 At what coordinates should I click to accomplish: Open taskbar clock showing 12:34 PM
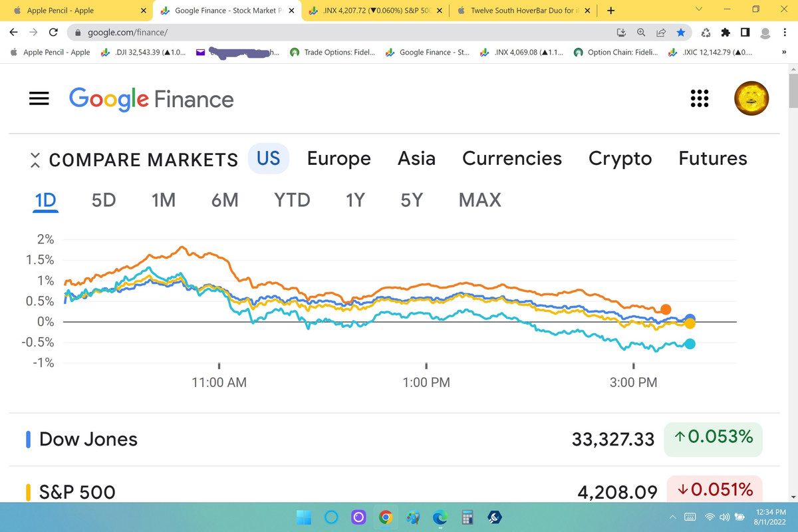pos(771,517)
